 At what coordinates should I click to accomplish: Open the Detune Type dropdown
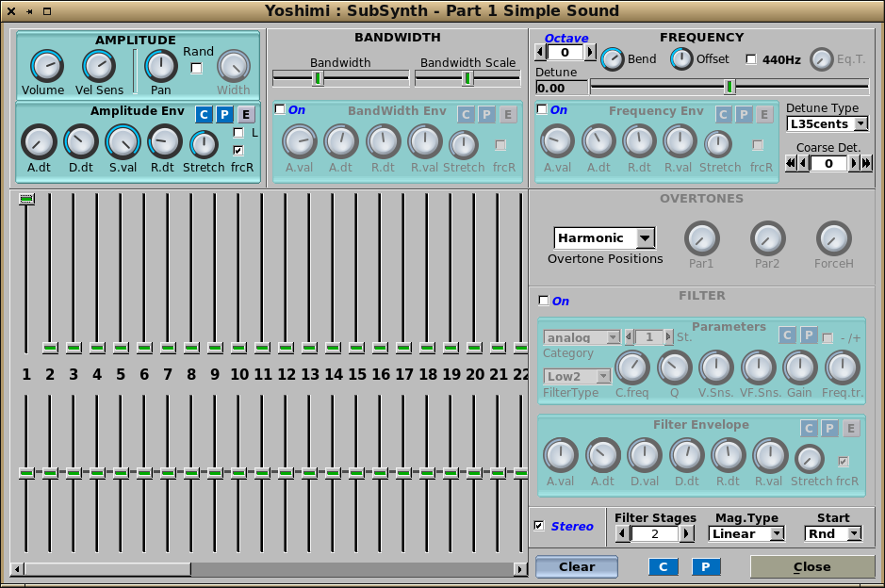[x=827, y=124]
